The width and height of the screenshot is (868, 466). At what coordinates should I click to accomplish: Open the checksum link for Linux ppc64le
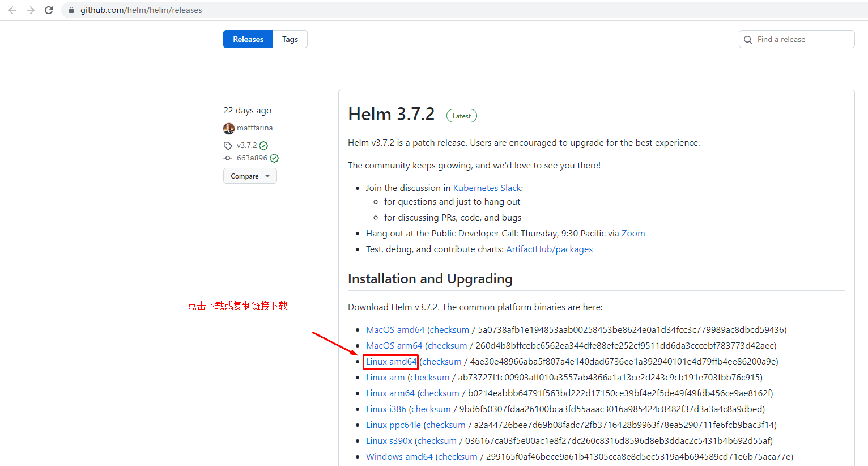(446, 425)
